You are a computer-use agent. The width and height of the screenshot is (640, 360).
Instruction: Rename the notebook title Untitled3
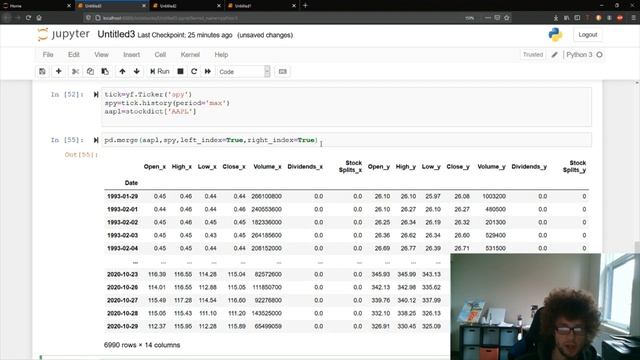pos(116,34)
